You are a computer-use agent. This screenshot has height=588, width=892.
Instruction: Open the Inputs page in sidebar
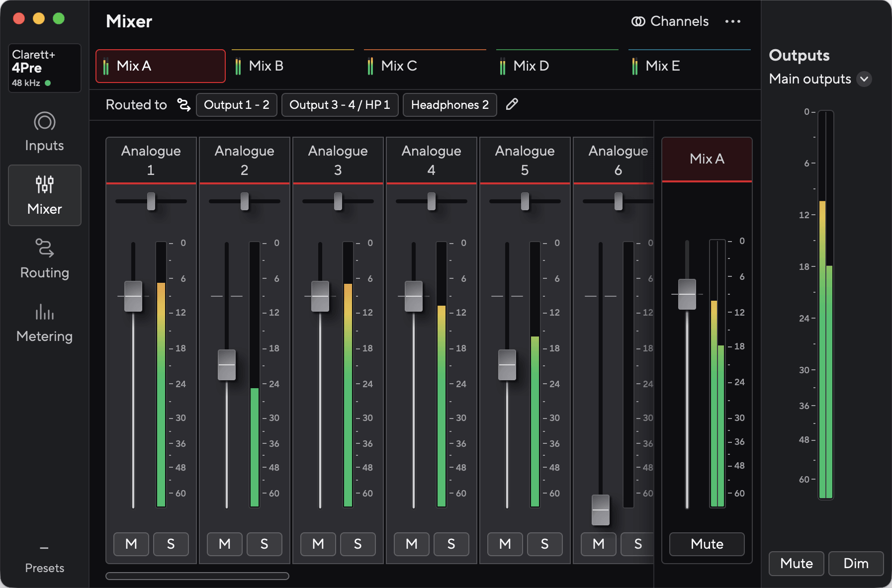click(44, 132)
